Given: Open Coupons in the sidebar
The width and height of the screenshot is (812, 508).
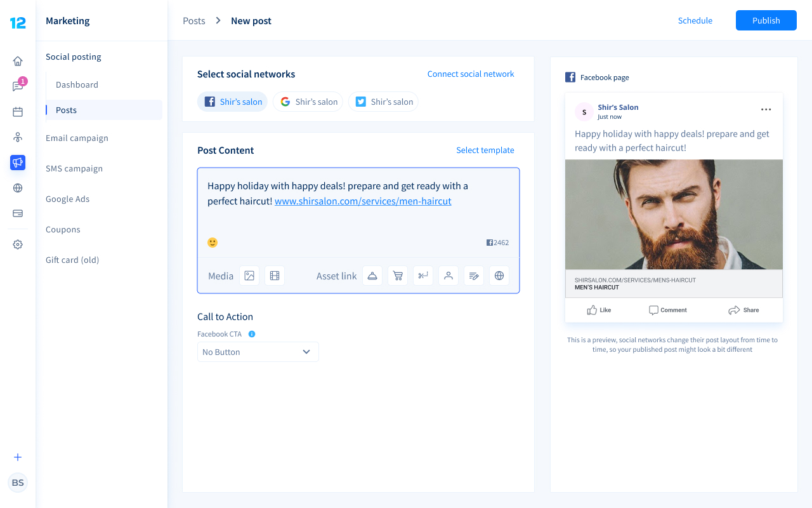Looking at the screenshot, I should coord(63,229).
